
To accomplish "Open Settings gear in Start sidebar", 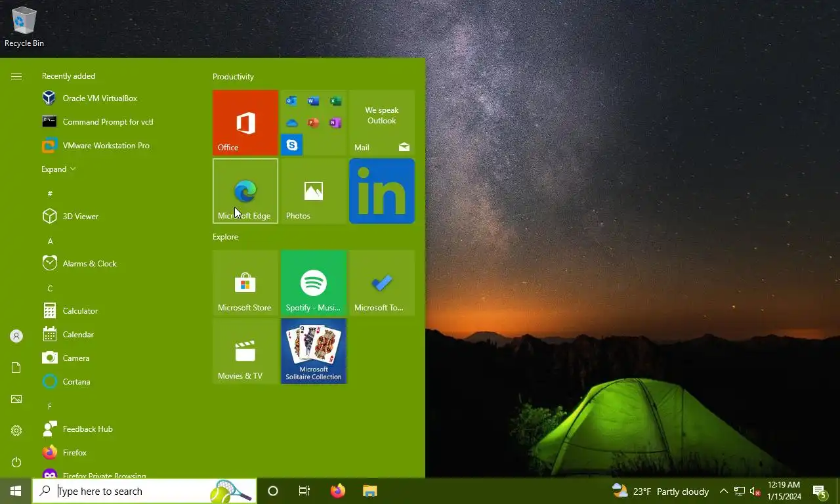I will (x=16, y=430).
